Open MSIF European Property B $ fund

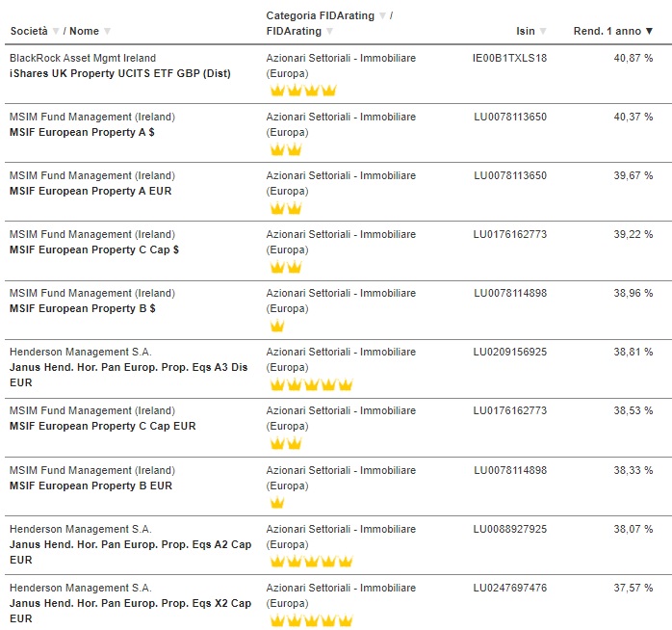(82, 308)
